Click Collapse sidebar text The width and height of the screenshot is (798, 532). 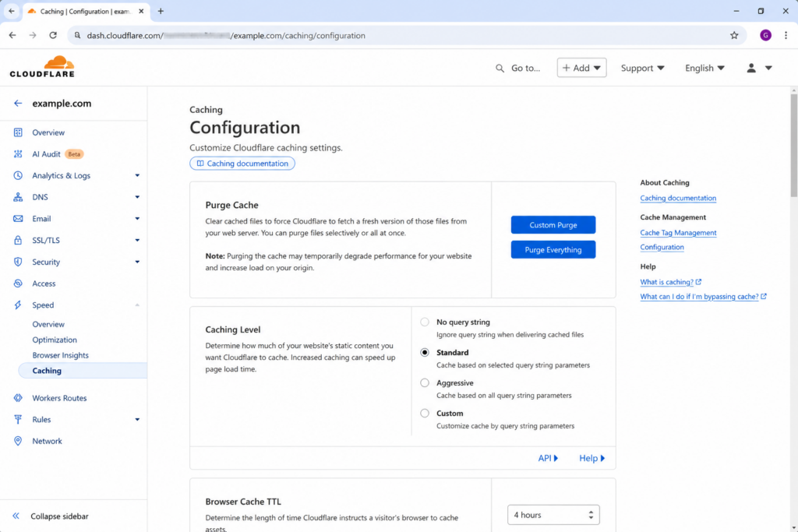(x=59, y=516)
